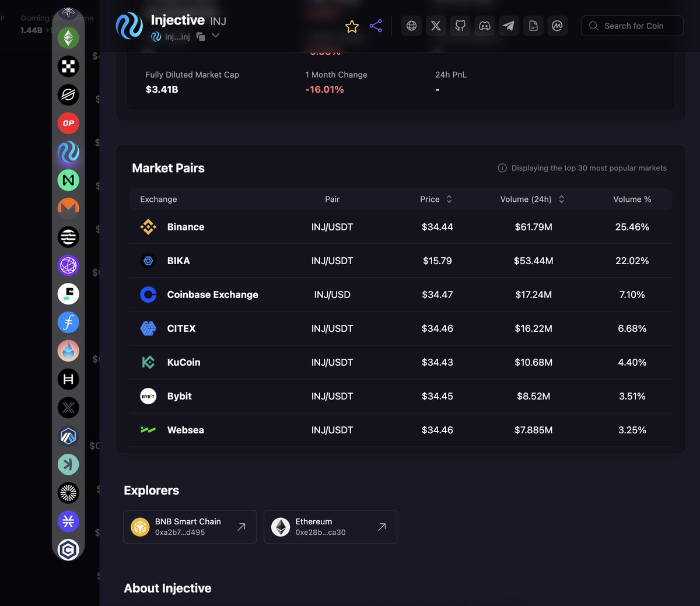The width and height of the screenshot is (700, 606).
Task: Copy the inj contract address
Action: (x=200, y=36)
